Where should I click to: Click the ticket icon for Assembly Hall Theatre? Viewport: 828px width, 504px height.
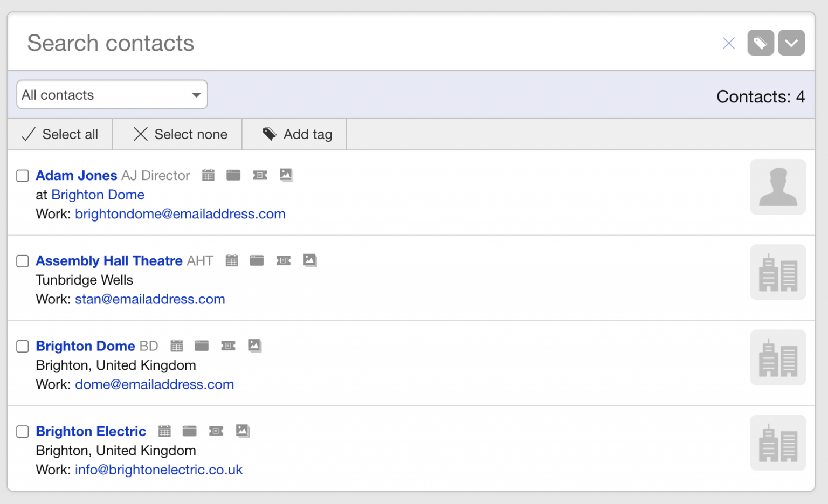point(284,260)
